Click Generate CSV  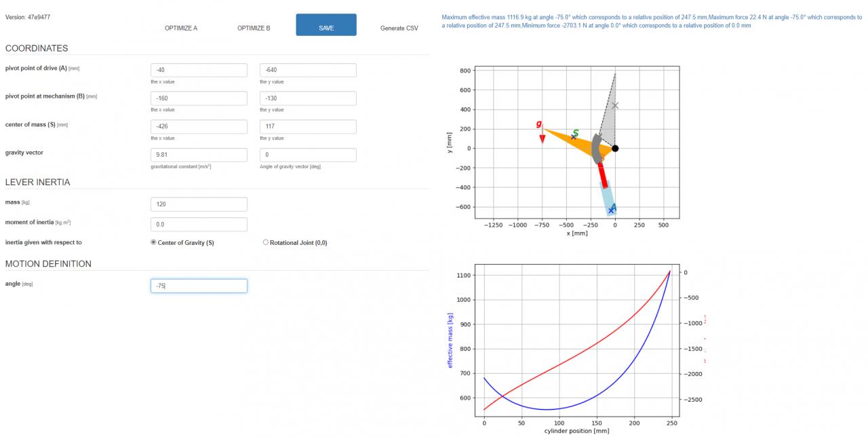(x=399, y=28)
